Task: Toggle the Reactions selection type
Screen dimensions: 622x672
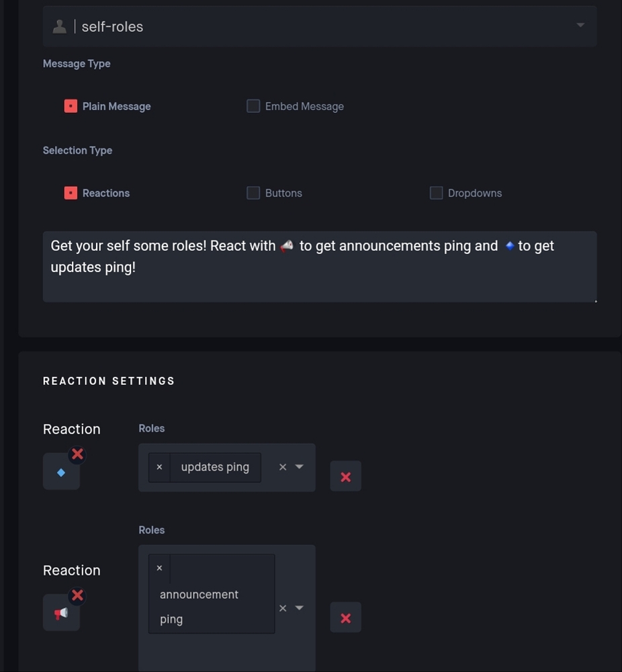Action: pos(70,193)
